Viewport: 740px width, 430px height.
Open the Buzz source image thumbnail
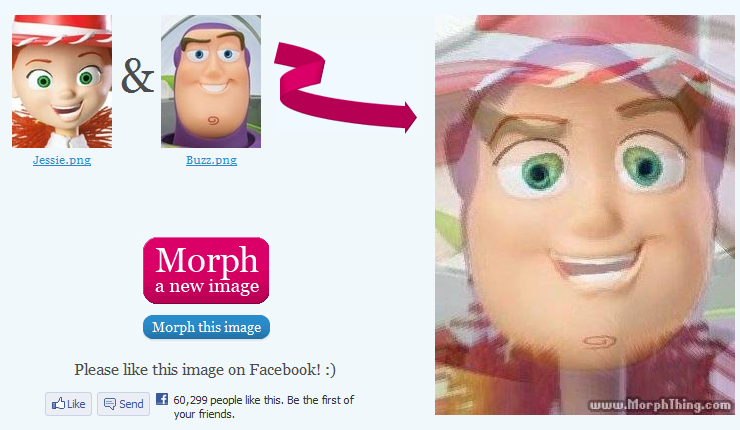211,81
